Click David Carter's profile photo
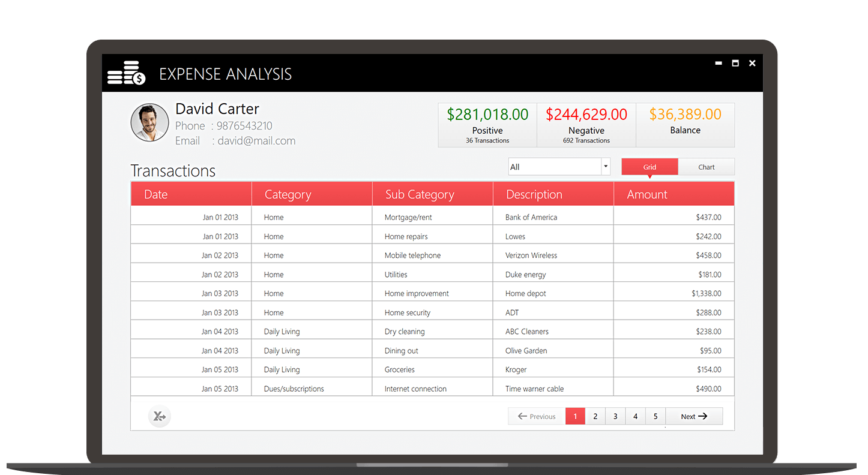Viewport: 868px width, 475px height. [149, 123]
